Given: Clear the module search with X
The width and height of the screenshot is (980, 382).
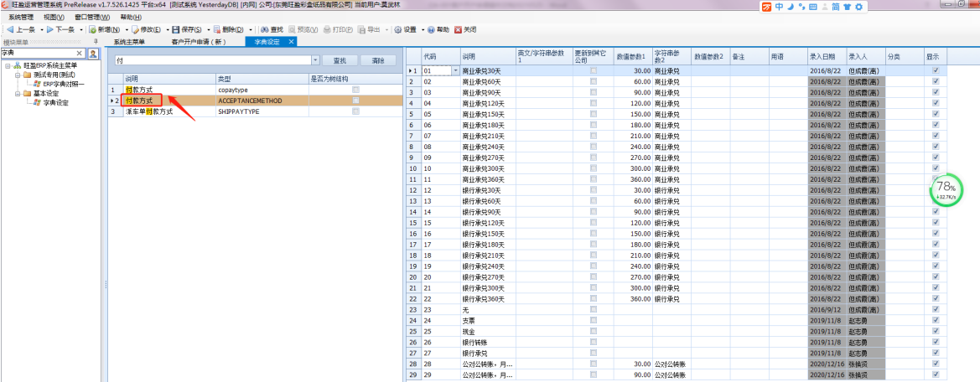Looking at the screenshot, I should point(80,54).
